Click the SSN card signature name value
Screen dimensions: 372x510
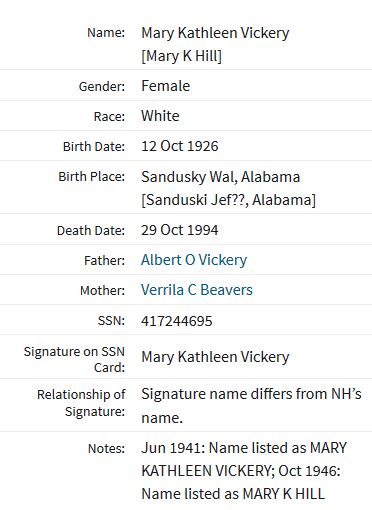pyautogui.click(x=215, y=357)
